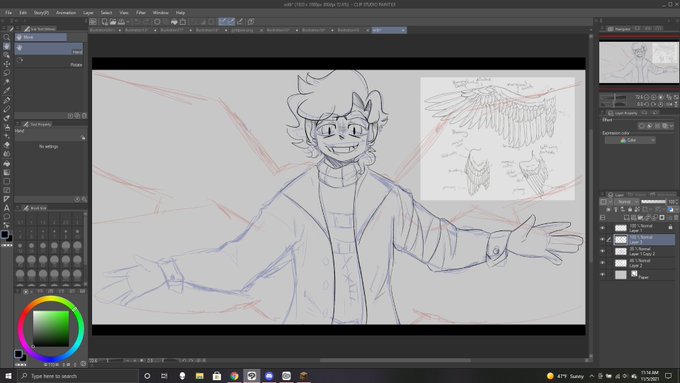Click the Navigator zoom slider
This screenshot has height=383, width=680.
pyautogui.click(x=614, y=98)
